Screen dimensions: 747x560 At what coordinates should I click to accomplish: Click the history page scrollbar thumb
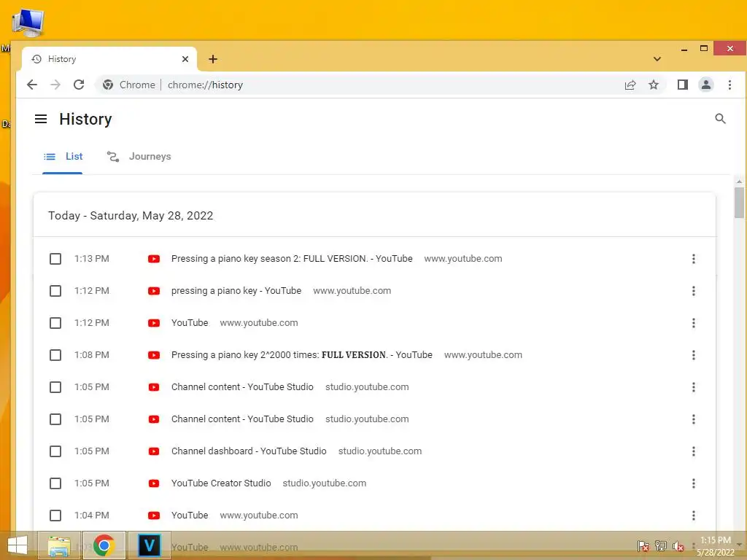click(x=739, y=201)
